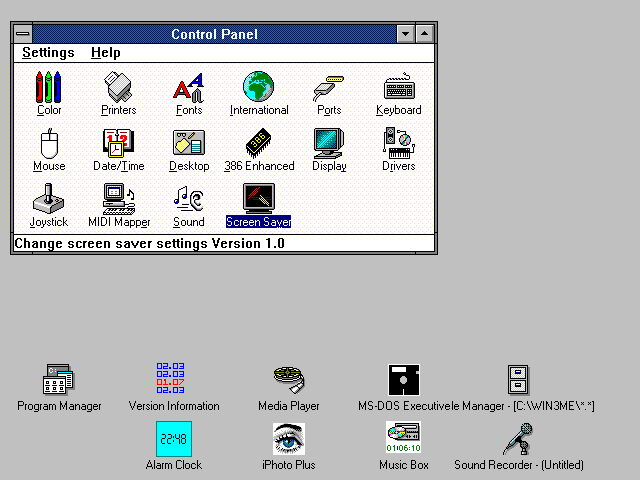Open the 386 Enhanced chip icon
Screen dimensions: 640x480
coord(258,143)
